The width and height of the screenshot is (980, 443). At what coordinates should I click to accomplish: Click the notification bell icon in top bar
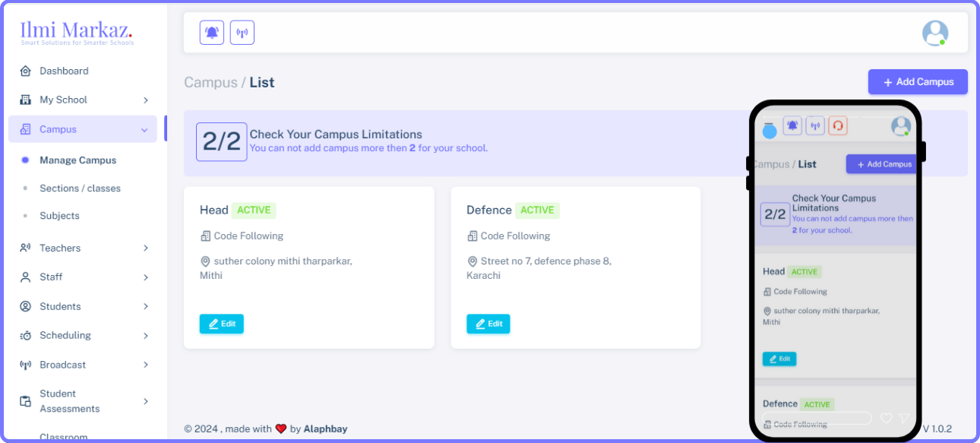click(x=212, y=33)
